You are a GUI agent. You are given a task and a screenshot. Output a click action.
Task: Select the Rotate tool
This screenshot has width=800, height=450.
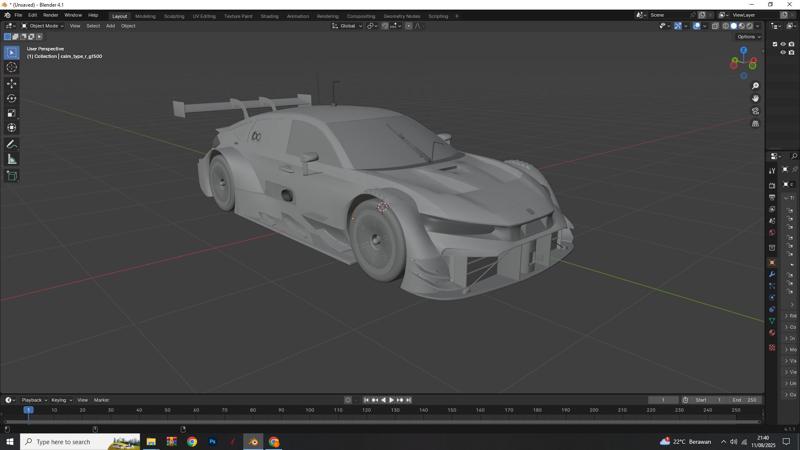click(x=12, y=98)
